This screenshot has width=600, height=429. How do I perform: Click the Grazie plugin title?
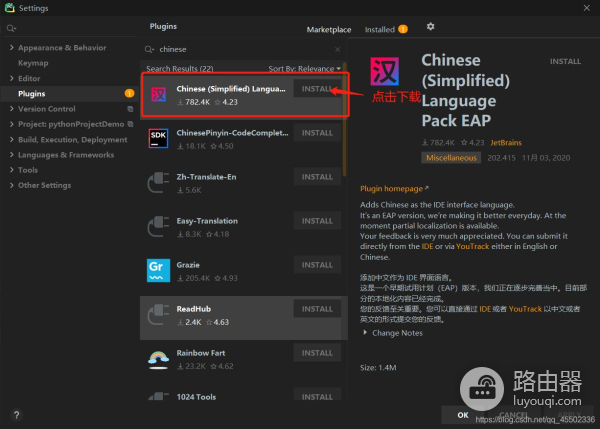pyautogui.click(x=188, y=265)
